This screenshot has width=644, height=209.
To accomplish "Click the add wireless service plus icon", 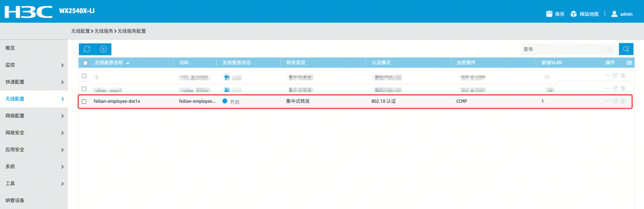I will 103,49.
